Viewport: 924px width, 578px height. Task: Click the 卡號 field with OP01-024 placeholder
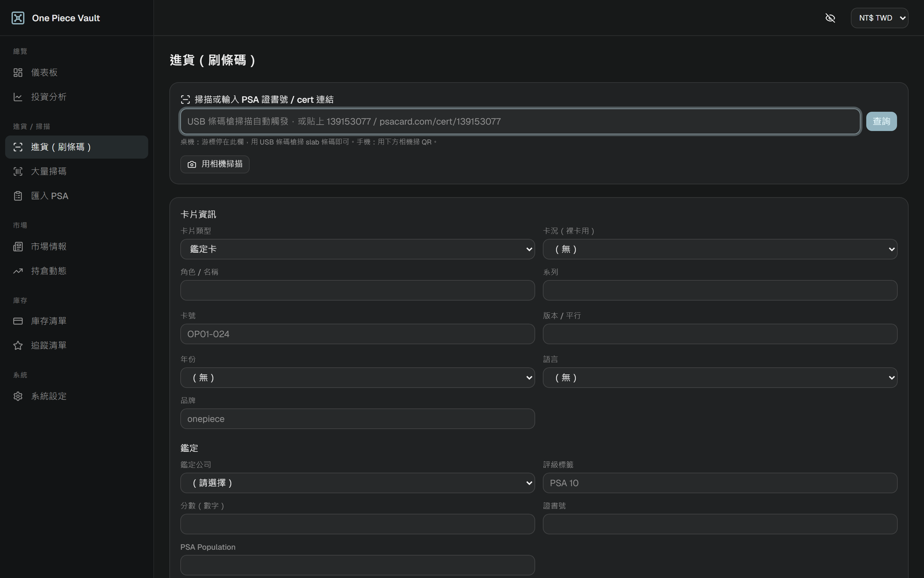click(x=357, y=334)
